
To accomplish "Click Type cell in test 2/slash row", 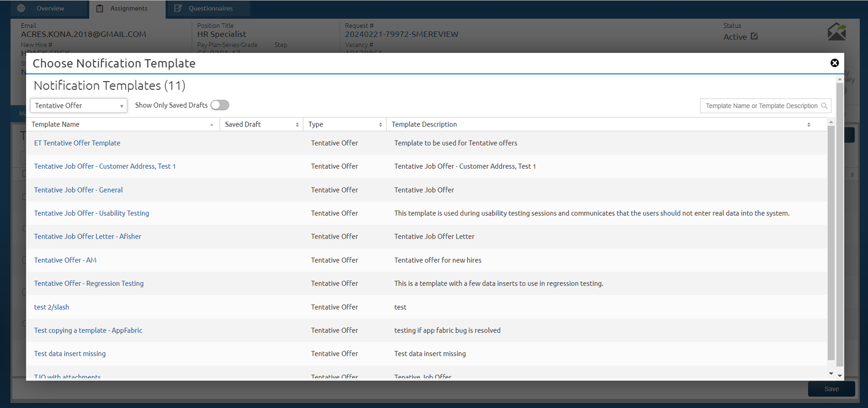I will click(334, 307).
